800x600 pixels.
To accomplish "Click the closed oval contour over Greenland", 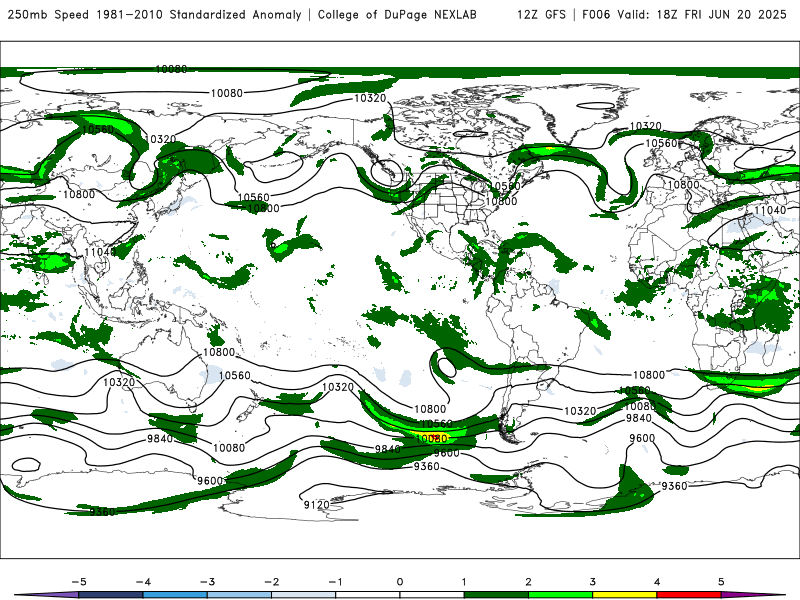I will (x=596, y=106).
